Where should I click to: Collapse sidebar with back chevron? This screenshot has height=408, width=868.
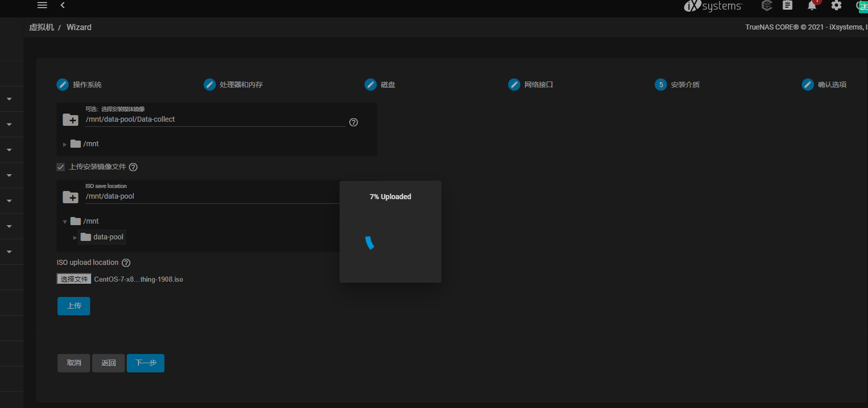pyautogui.click(x=63, y=5)
